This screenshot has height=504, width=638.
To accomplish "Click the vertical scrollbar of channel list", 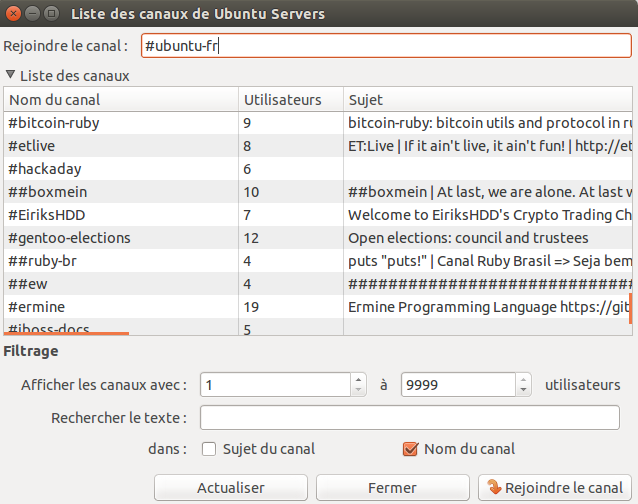I will tap(631, 308).
